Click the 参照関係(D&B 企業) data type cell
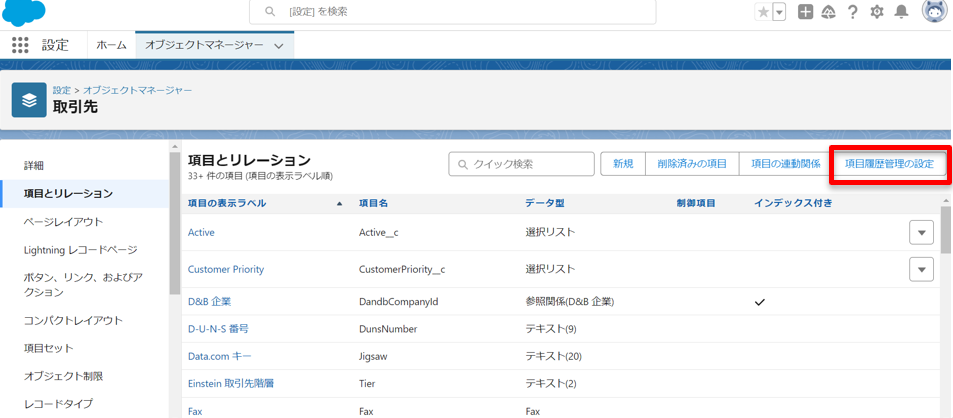 [569, 301]
